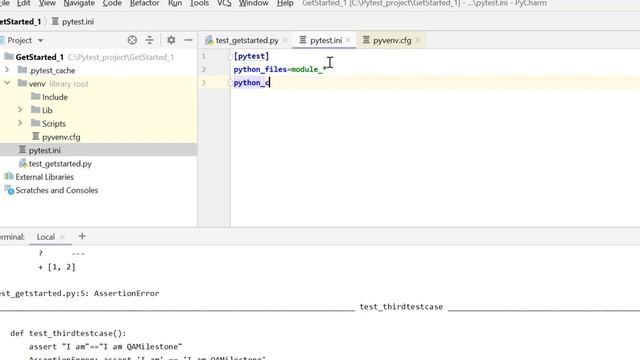Click the [pytest] section header line
The width and height of the screenshot is (640, 360).
251,56
